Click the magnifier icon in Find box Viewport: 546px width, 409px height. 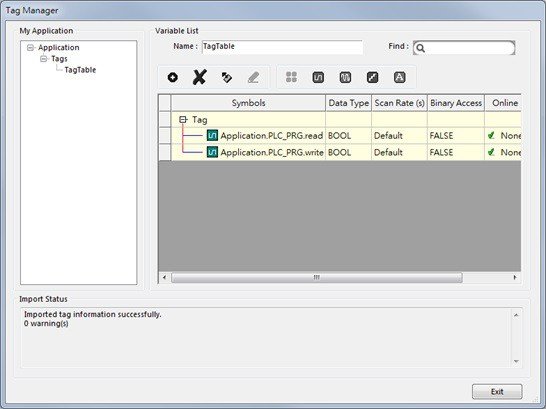421,48
